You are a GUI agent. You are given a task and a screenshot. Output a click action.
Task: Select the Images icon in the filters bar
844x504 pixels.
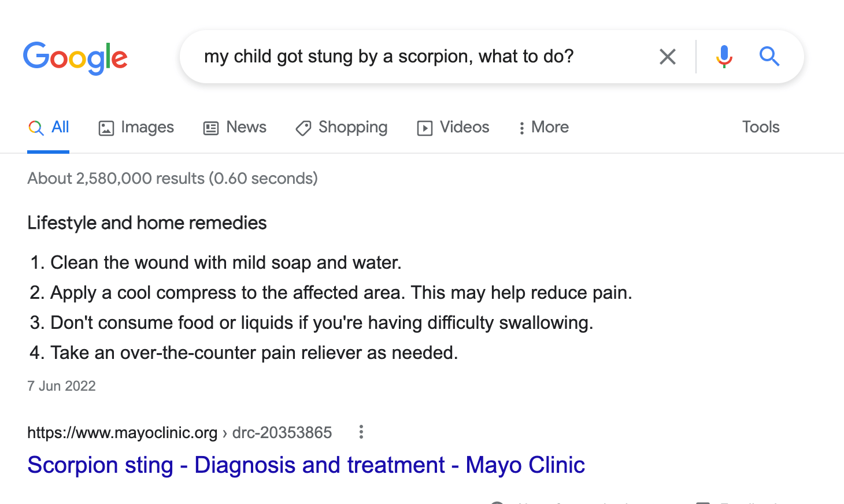click(106, 128)
